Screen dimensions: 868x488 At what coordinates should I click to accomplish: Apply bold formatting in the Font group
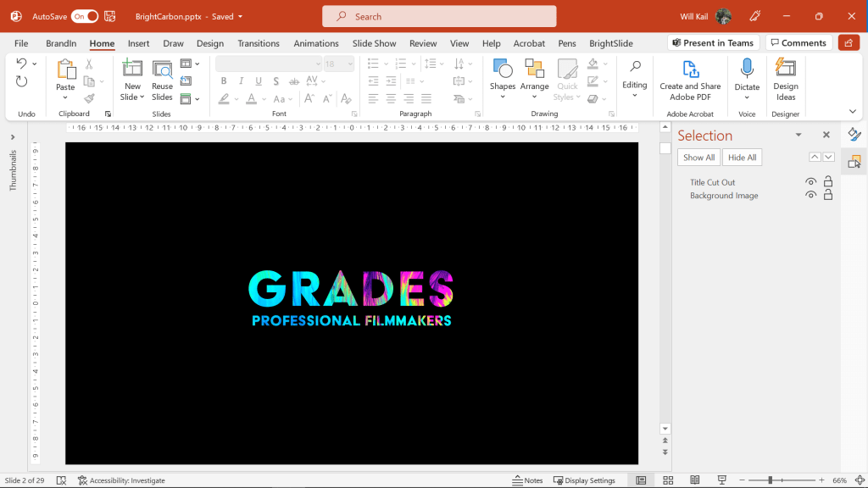click(x=224, y=80)
